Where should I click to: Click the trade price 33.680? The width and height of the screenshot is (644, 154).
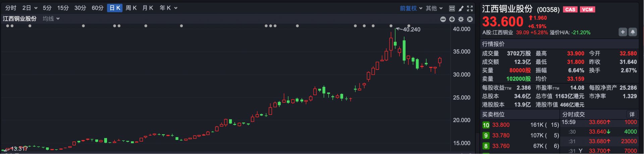point(600,141)
